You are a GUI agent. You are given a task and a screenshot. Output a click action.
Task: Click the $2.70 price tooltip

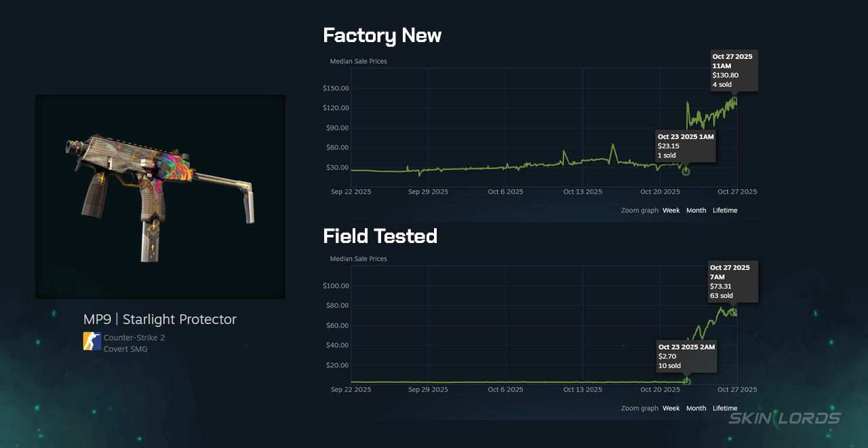686,356
